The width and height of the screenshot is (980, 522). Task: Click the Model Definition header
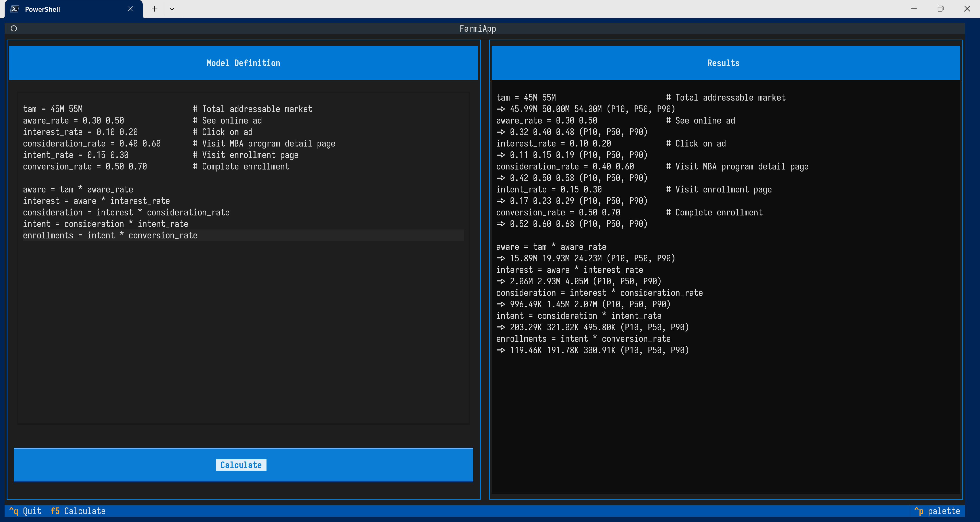point(243,63)
